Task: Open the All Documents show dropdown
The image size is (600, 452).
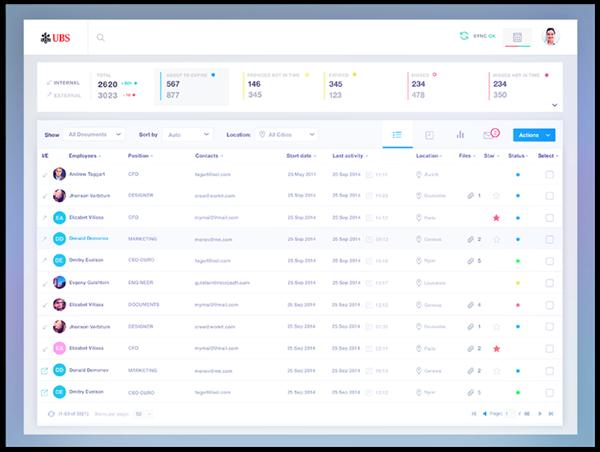Action: (93, 134)
